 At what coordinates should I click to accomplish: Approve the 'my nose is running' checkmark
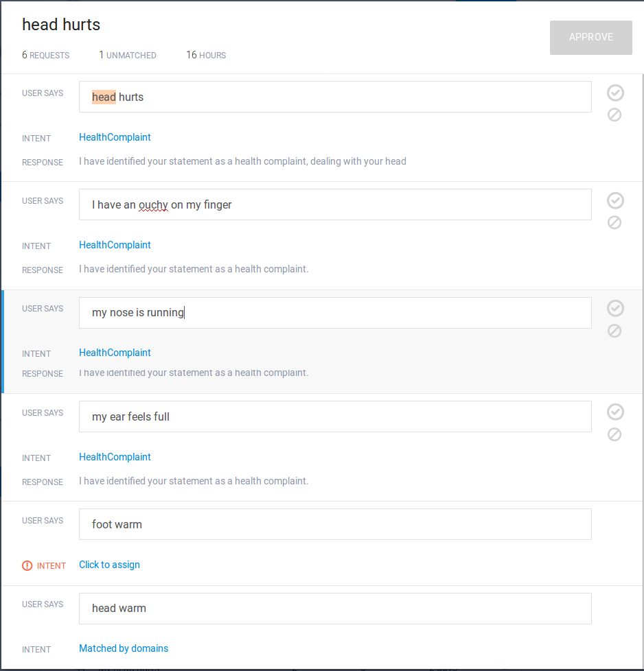point(615,308)
